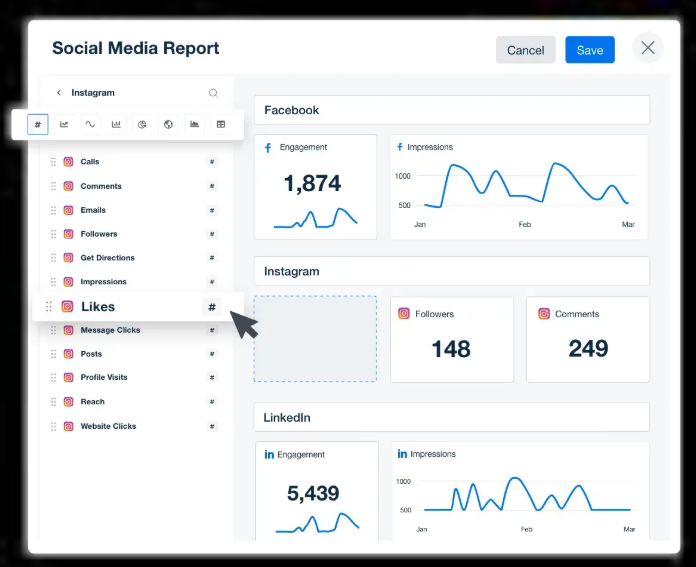Select the table widget type icon
This screenshot has width=696, height=567.
coord(221,125)
